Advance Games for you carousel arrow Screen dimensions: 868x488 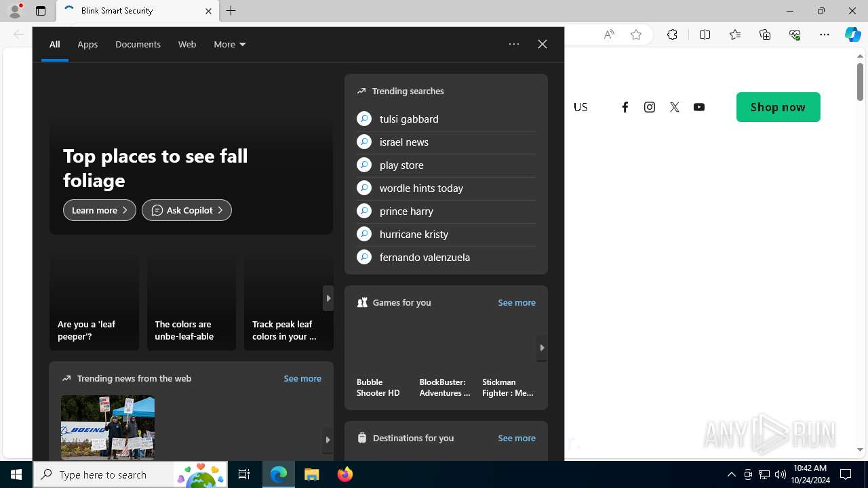coord(542,348)
